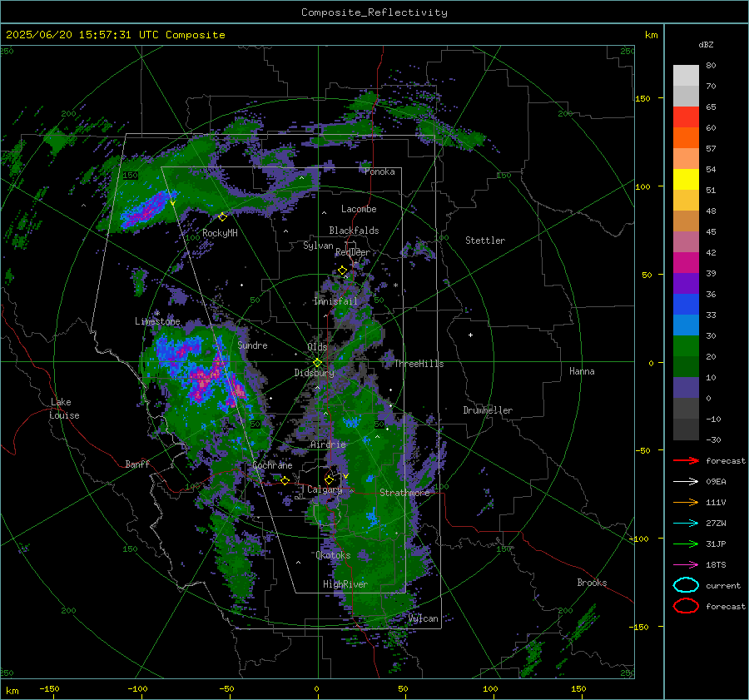
Task: Select the orange 111V arrow icon
Action: tap(686, 502)
